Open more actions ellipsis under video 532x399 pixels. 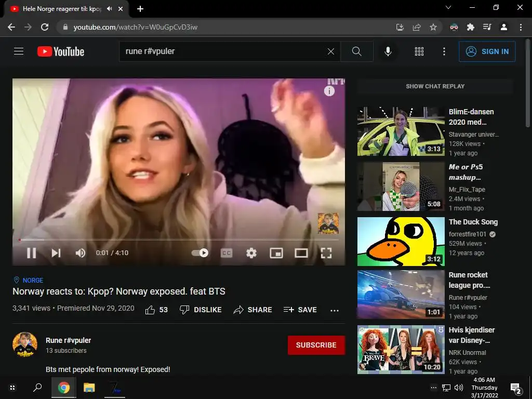pyautogui.click(x=335, y=310)
